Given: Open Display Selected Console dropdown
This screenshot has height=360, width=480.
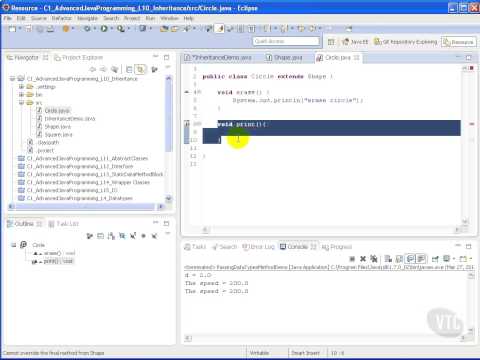Looking at the screenshot, I should 454,259.
